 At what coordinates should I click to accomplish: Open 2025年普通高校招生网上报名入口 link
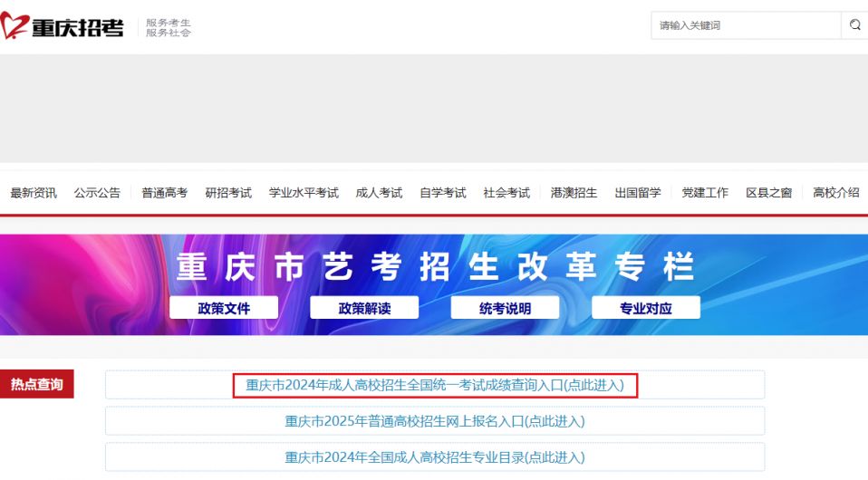[x=435, y=421]
